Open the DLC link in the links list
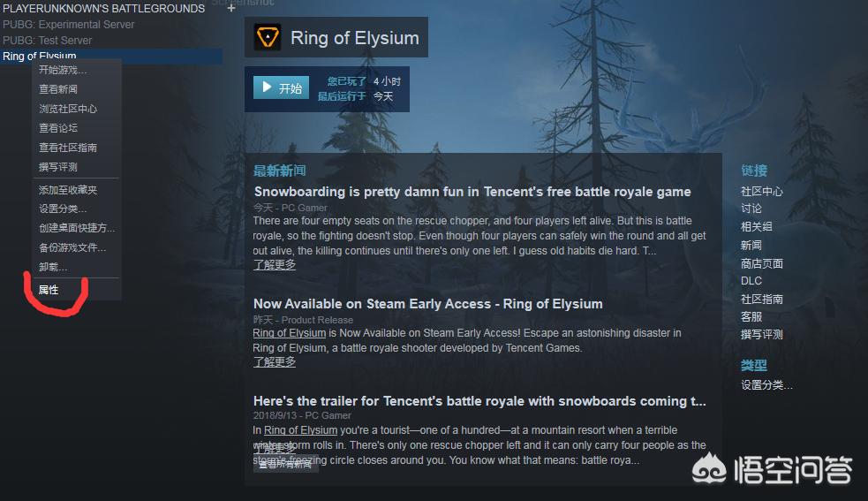The image size is (868, 501). 751,281
